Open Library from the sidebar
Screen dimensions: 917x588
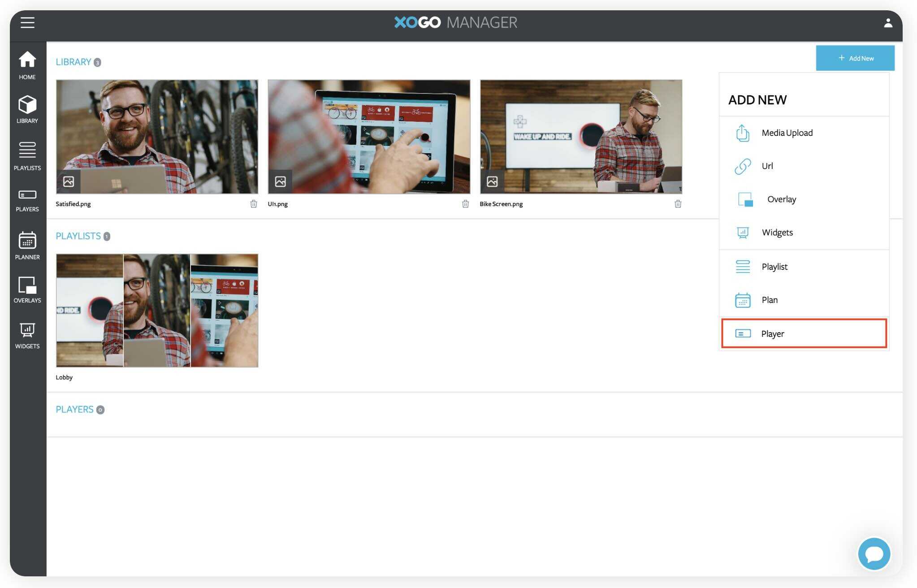27,109
